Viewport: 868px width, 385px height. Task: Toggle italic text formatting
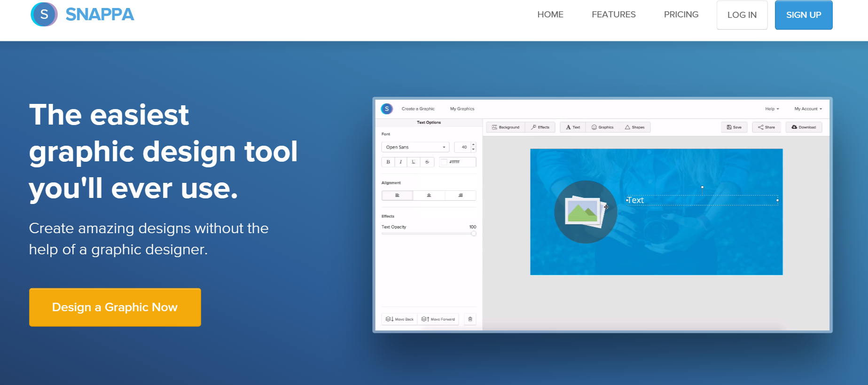point(400,162)
